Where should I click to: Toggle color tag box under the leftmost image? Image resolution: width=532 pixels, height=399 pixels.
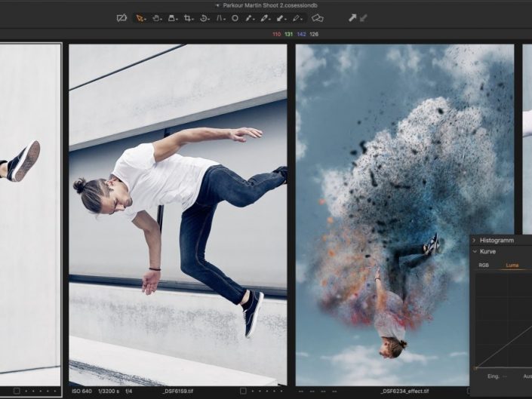click(x=17, y=391)
